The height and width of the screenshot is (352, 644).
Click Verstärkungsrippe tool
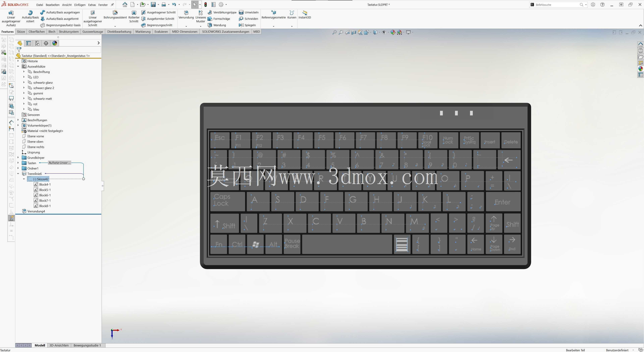[222, 12]
